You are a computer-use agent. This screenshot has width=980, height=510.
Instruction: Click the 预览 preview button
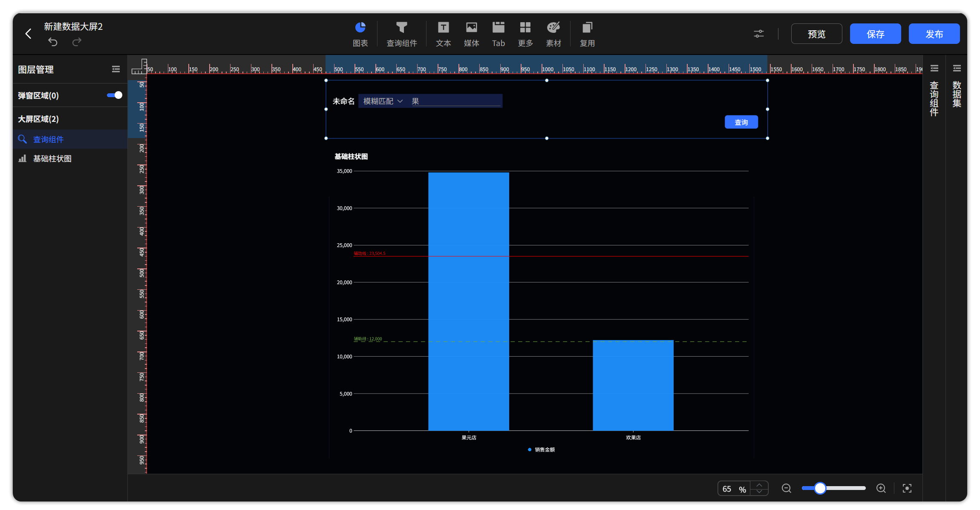816,34
